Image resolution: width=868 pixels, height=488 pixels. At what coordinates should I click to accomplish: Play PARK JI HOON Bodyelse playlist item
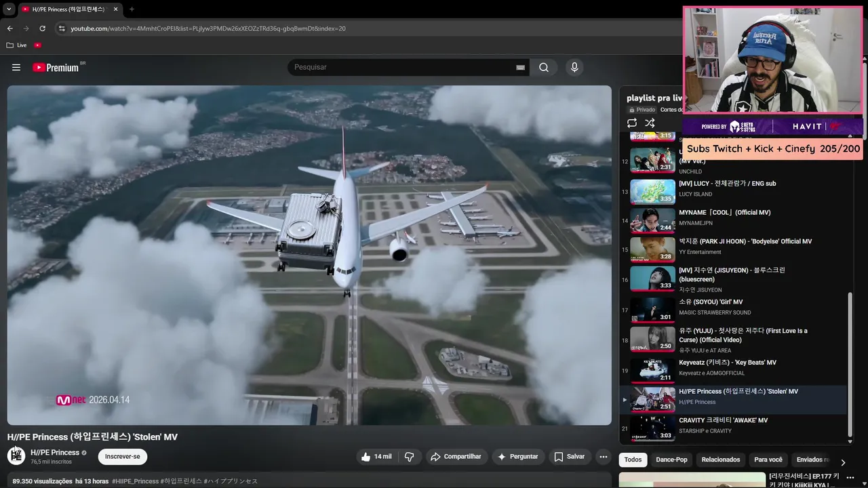coord(734,249)
